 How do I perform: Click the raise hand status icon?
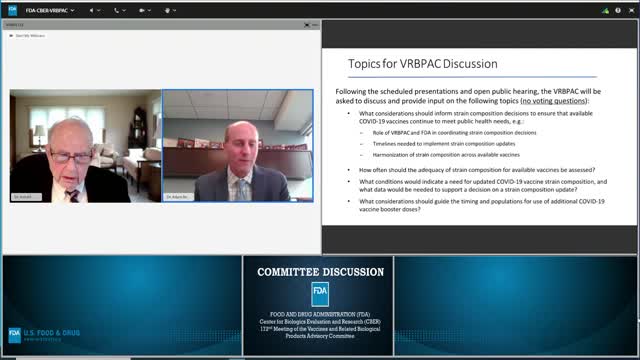(x=167, y=11)
